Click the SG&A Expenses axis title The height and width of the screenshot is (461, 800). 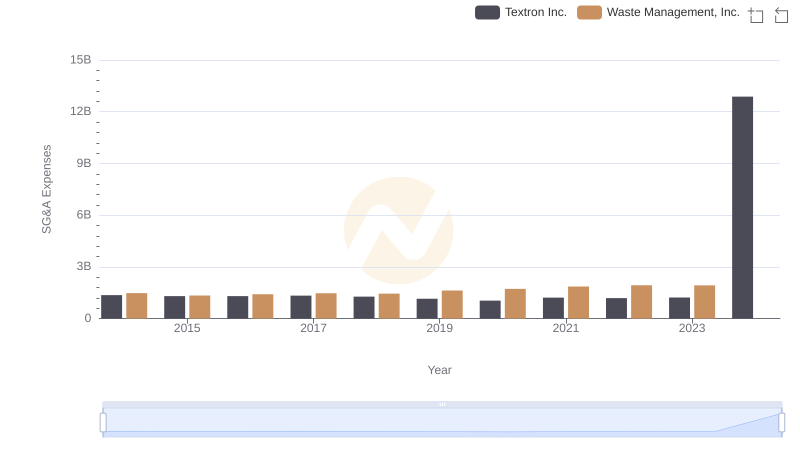pyautogui.click(x=46, y=189)
